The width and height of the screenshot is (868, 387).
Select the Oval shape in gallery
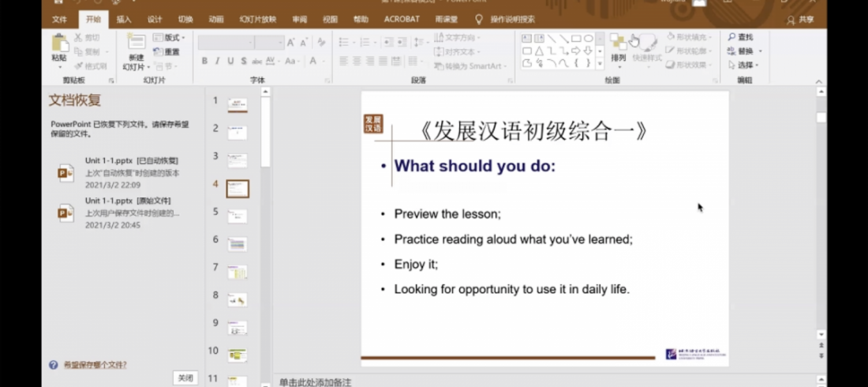click(589, 38)
